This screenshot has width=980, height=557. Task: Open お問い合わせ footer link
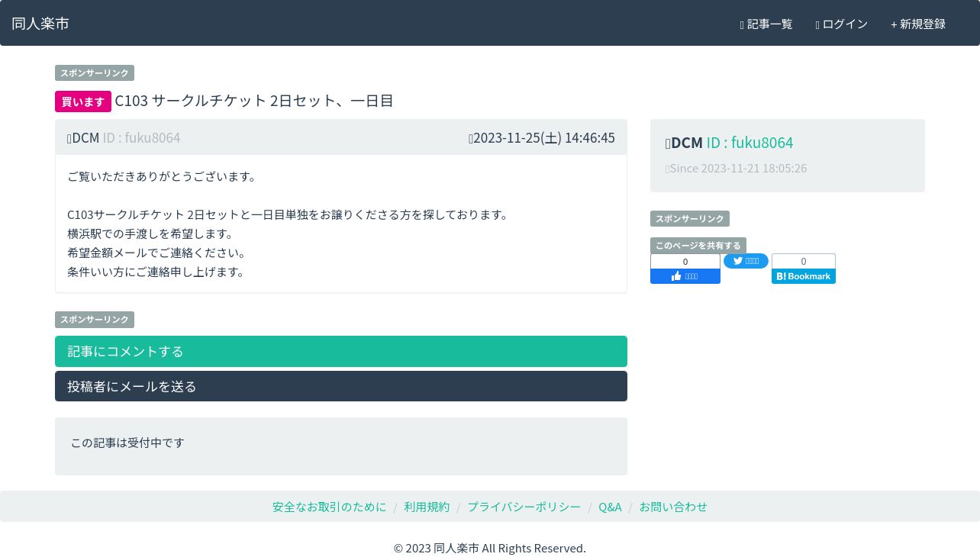(673, 507)
